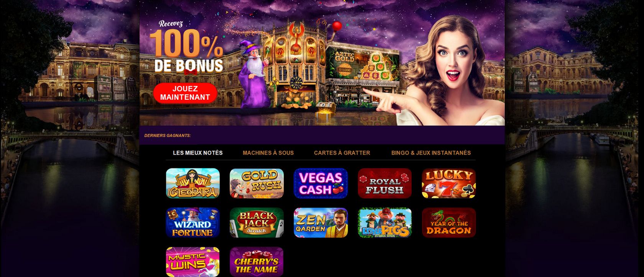Select the Bingo & Jeux Instantanés tab
Image resolution: width=644 pixels, height=277 pixels.
(x=431, y=153)
